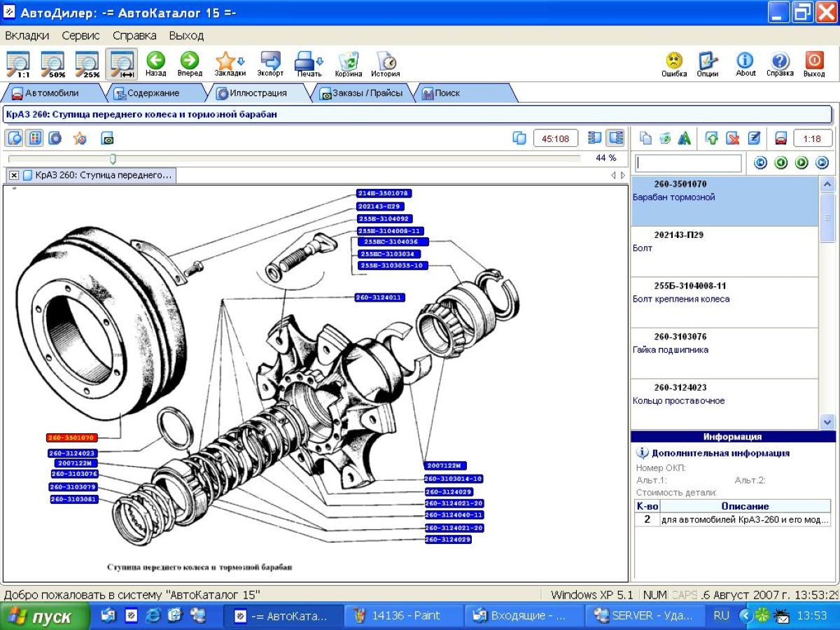Open Опции settings
This screenshot has height=630, width=840.
(708, 63)
